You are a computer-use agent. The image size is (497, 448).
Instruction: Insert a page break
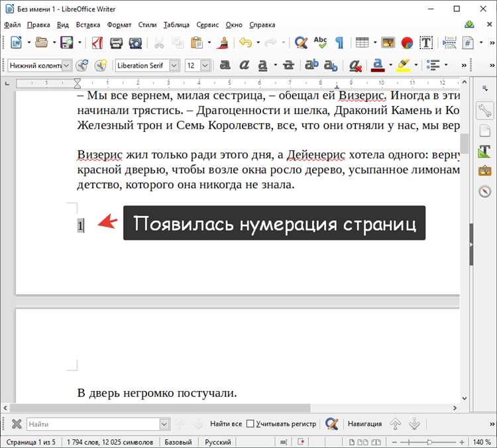(449, 42)
